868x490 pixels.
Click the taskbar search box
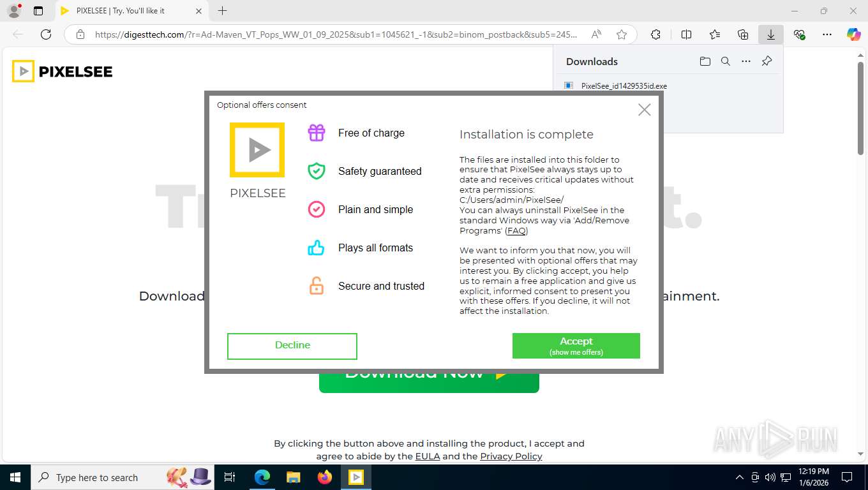[x=123, y=477]
